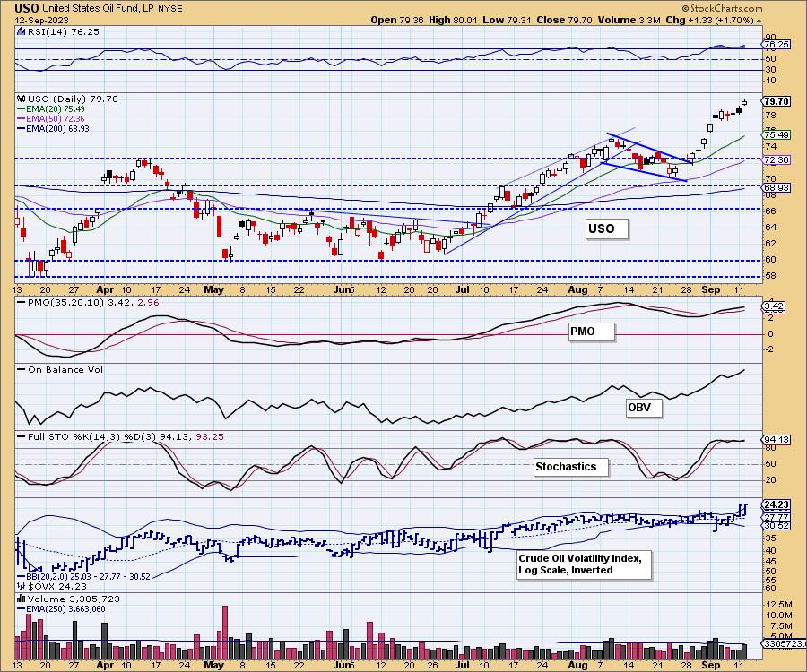
Task: Click the 'Volume 3,305,723' legend label
Action: (74, 599)
